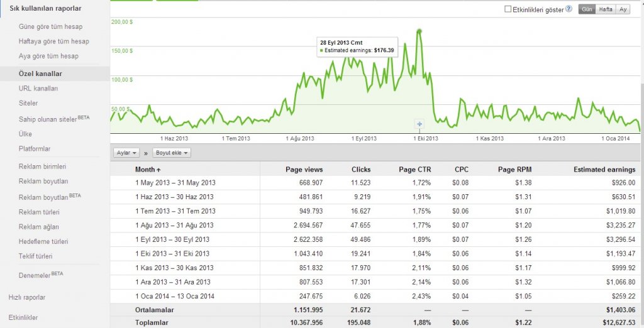This screenshot has width=644, height=328.
Task: Click the sort arrow next to Month
Action: (x=158, y=170)
